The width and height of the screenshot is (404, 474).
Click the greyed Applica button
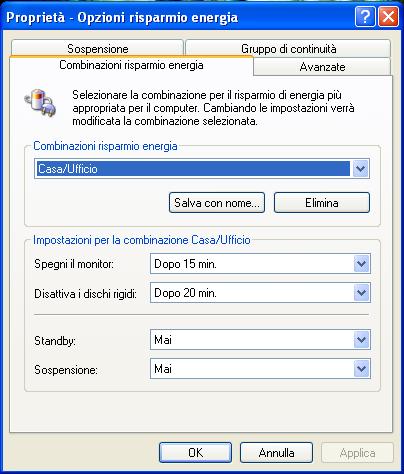(357, 453)
